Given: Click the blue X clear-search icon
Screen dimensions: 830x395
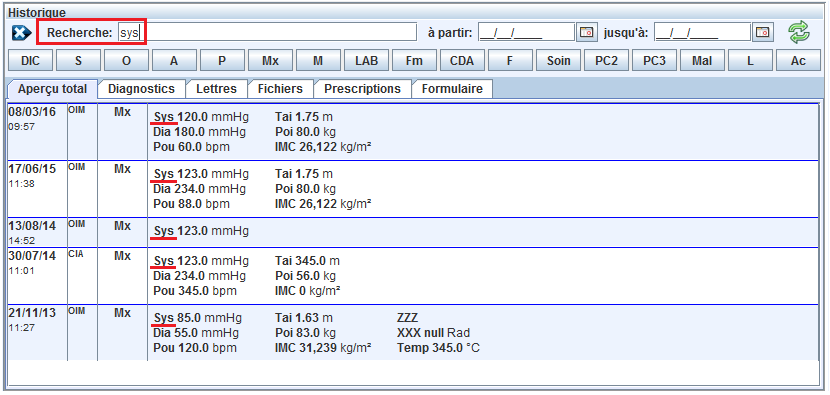Looking at the screenshot, I should pyautogui.click(x=21, y=33).
